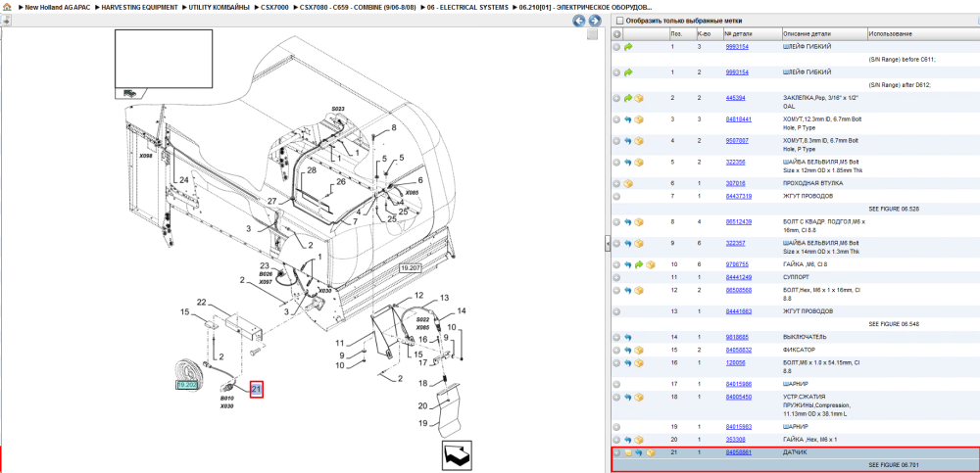
Task: Open part number link 84058861
Action: 738,452
